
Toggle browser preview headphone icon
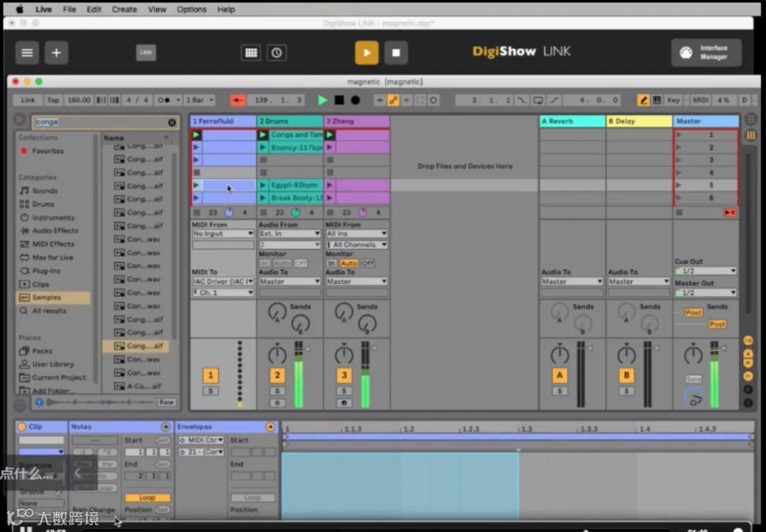coord(39,402)
